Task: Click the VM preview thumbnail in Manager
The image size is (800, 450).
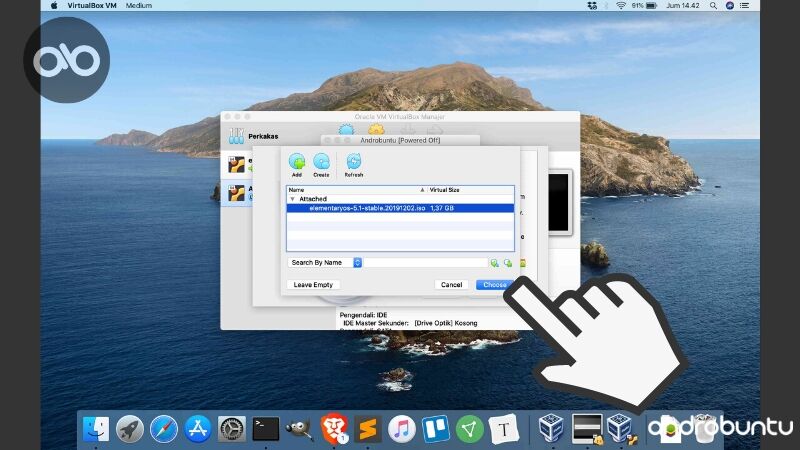Action: pyautogui.click(x=558, y=202)
